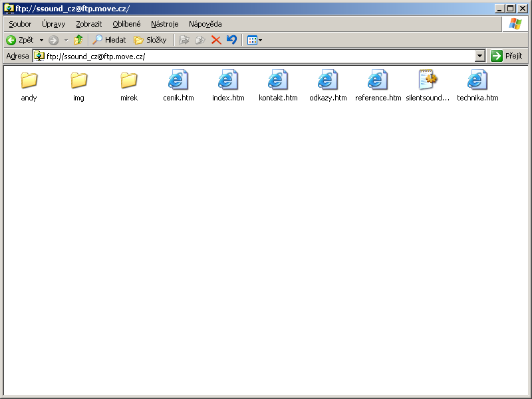Click the technika.htm file name label
The image size is (532, 399).
tap(477, 98)
